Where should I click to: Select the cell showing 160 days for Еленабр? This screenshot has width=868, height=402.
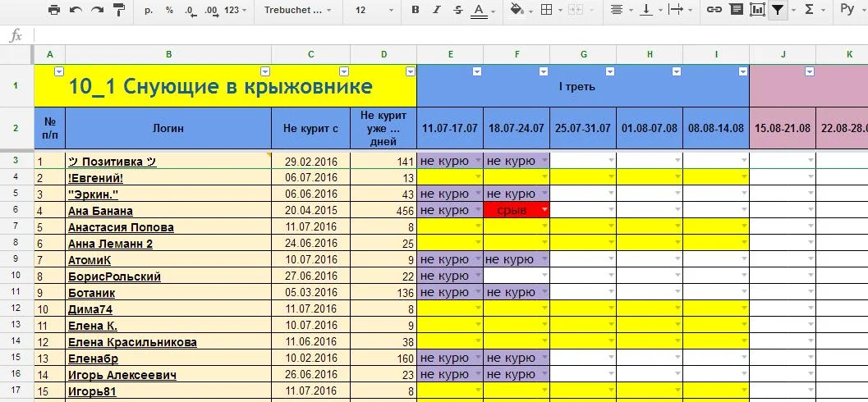(x=383, y=359)
